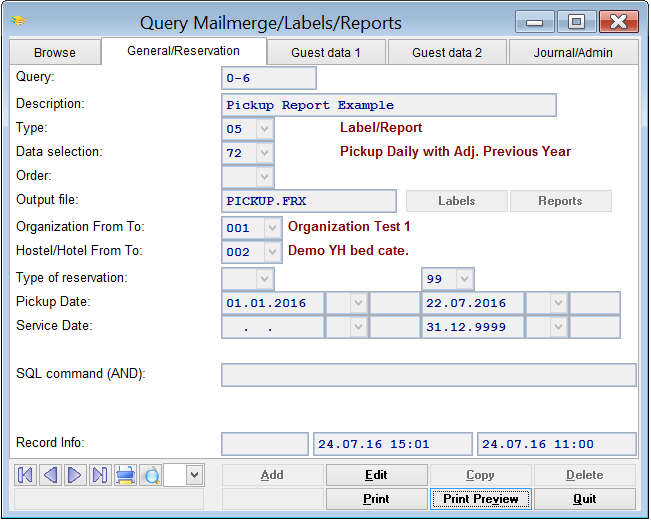Click the Add button
651x521 pixels.
click(272, 475)
